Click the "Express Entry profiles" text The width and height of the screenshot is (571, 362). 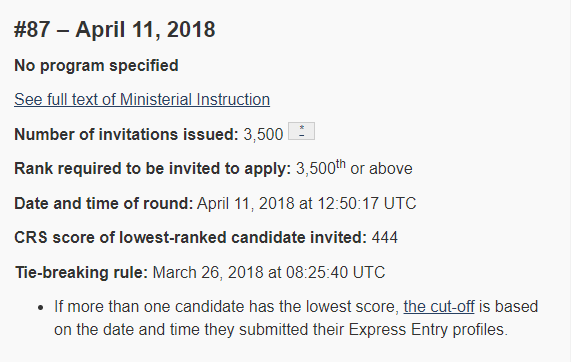point(428,330)
